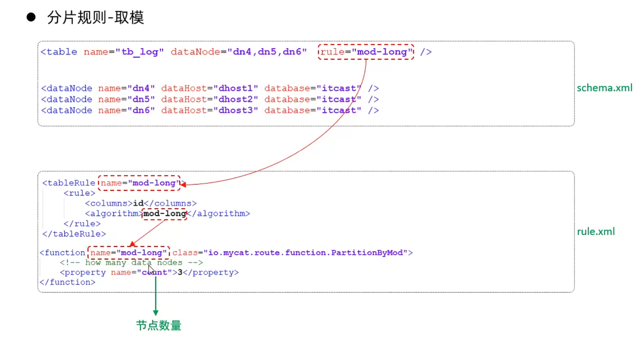Click name="mod-long" in the tableRule tag
Image resolution: width=644 pixels, height=344 pixels.
click(139, 183)
